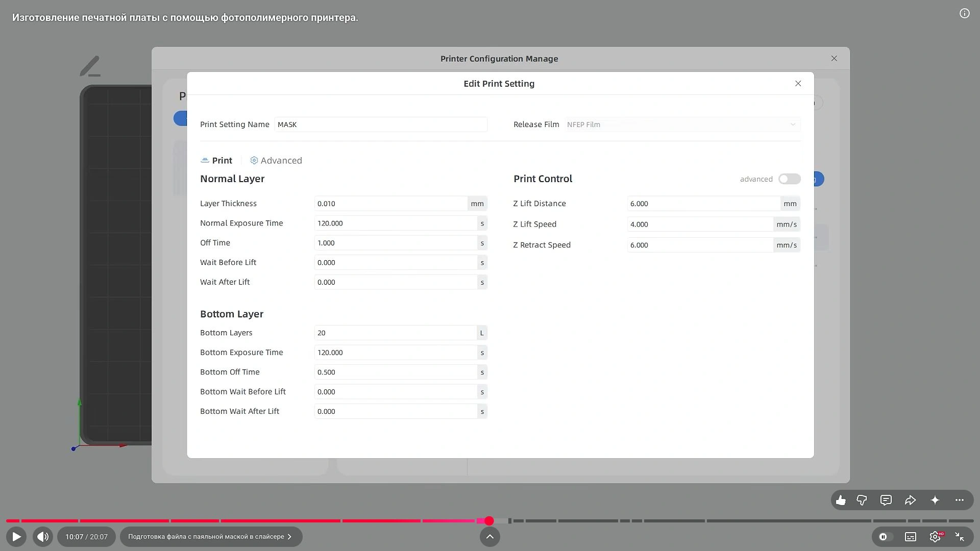Open the comments panel icon
This screenshot has width=980, height=551.
886,500
